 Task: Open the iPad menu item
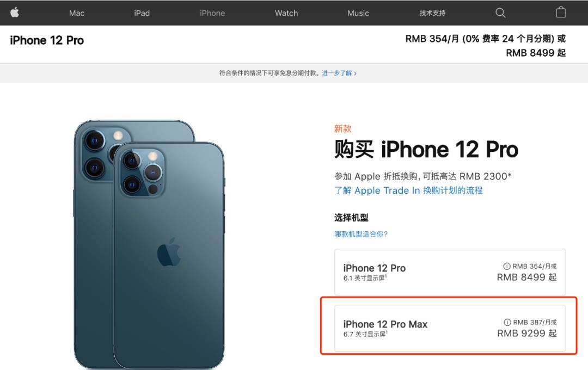coord(142,13)
